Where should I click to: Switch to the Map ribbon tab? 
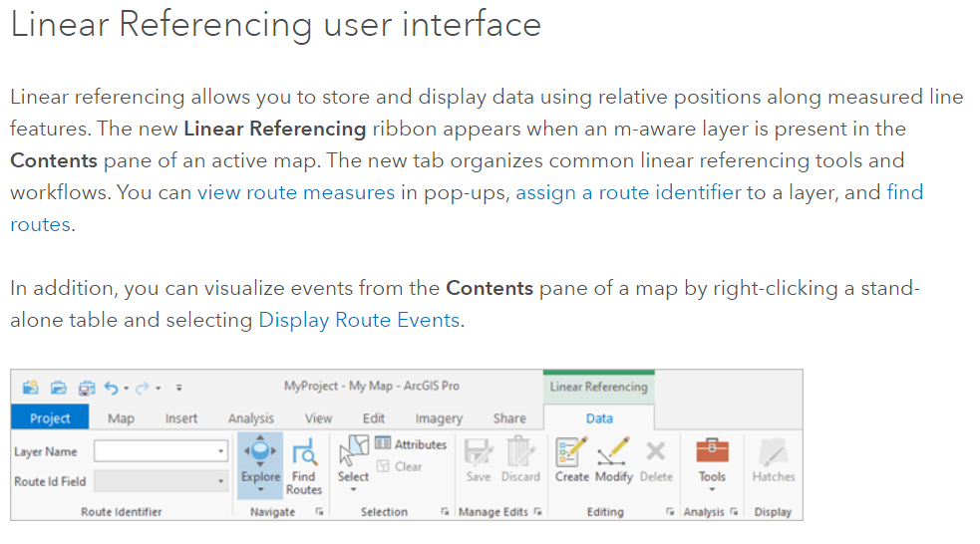coord(121,417)
